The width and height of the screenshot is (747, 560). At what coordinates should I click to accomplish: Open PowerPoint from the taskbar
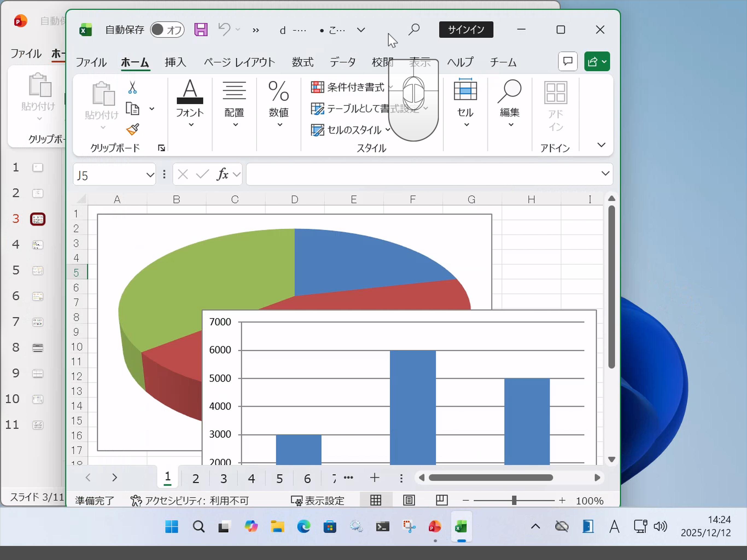pos(435,527)
